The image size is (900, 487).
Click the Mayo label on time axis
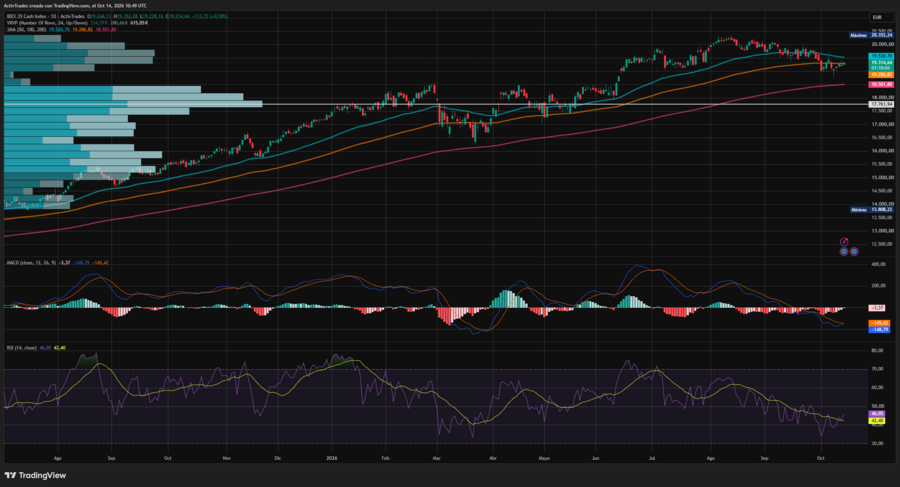tap(544, 458)
